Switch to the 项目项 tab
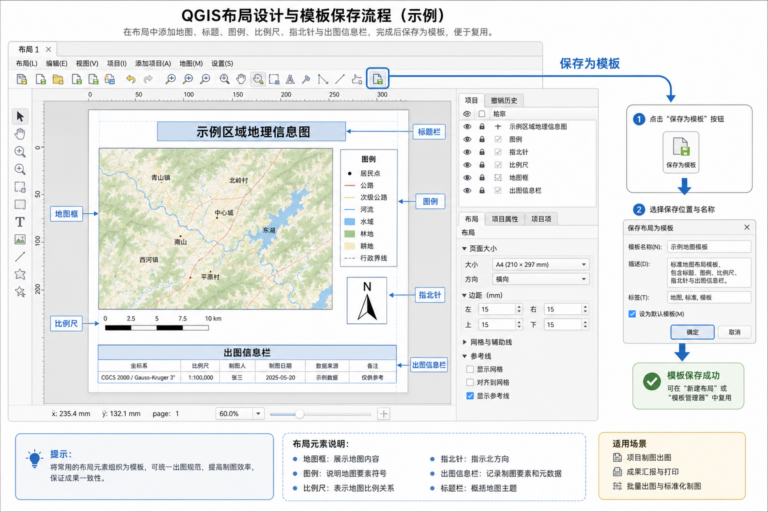Screen dimensions: 768x512 541,219
